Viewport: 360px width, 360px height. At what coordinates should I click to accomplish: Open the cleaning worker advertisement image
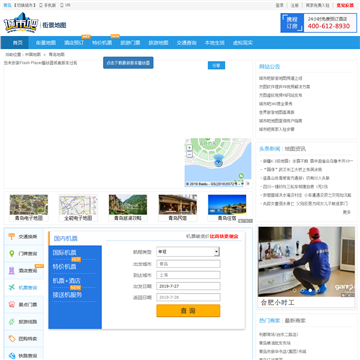coord(306,262)
